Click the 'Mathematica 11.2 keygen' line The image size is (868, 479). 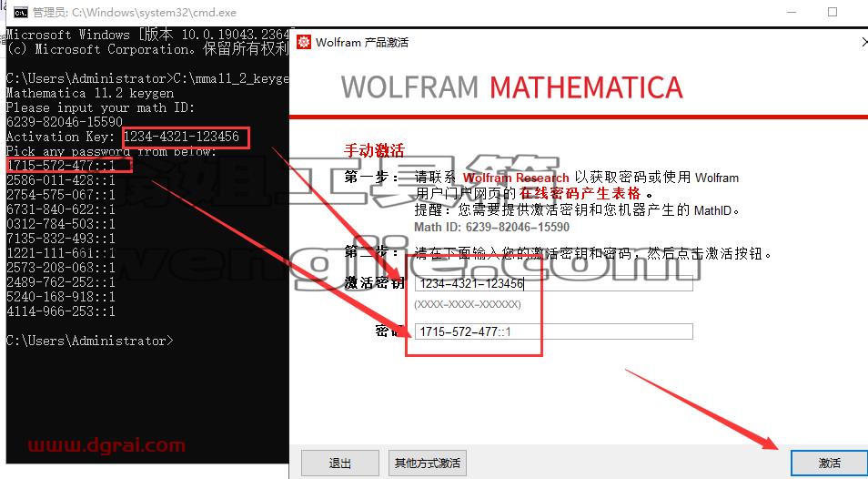(x=90, y=93)
